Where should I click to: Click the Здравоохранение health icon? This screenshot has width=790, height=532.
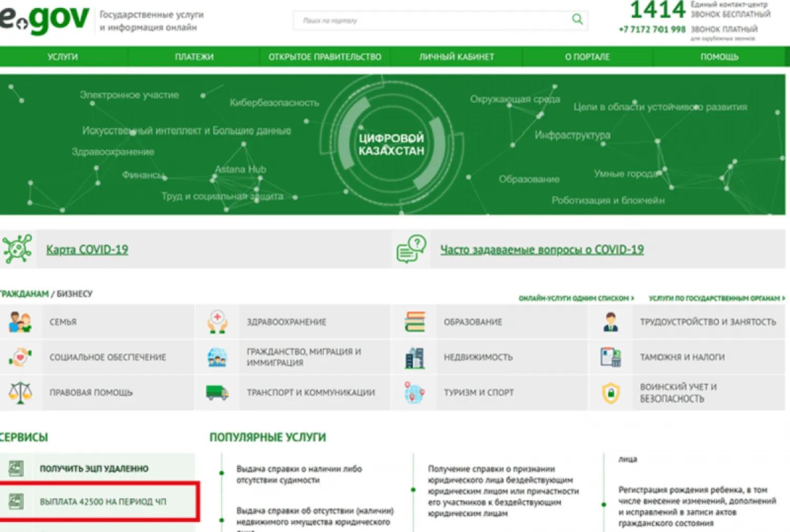point(217,322)
